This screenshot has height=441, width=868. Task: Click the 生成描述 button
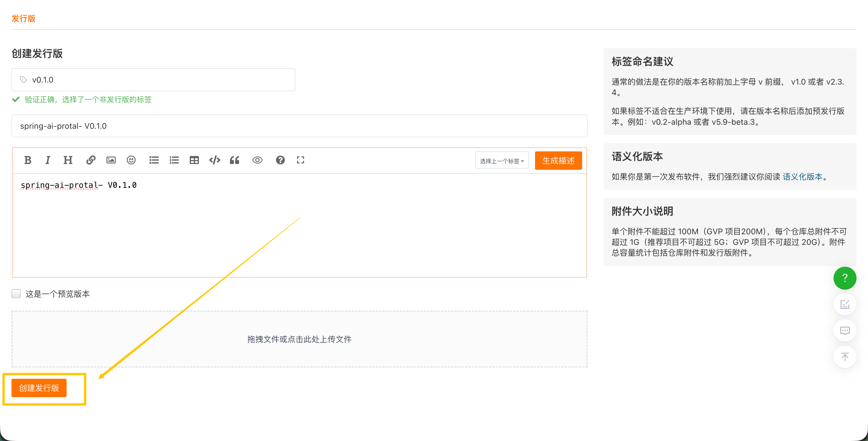(x=558, y=161)
